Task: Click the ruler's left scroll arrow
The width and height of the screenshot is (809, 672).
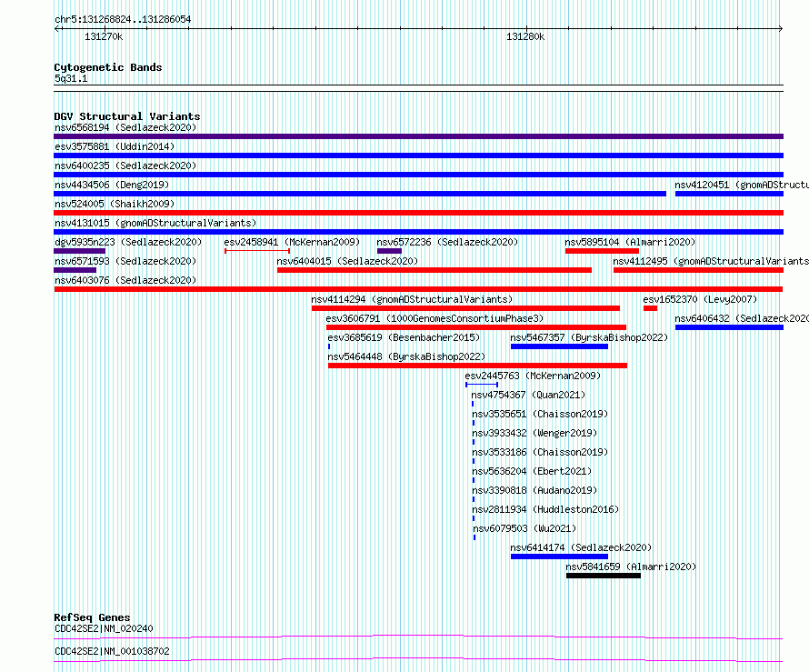Action: click(x=57, y=29)
